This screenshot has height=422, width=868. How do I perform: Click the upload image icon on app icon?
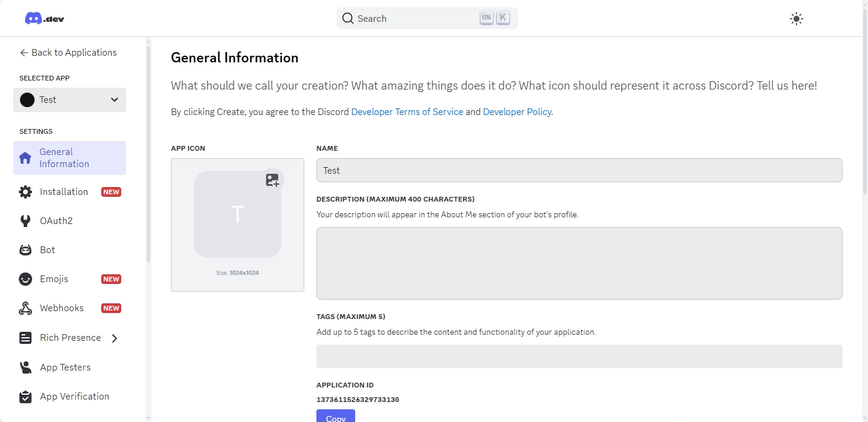[x=273, y=180]
